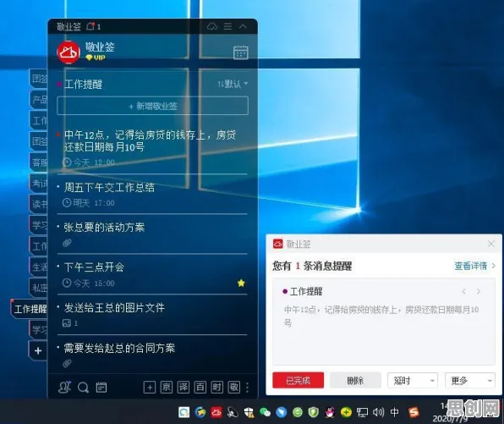The height and width of the screenshot is (424, 504).
Task: Open the 默认 sort dropdown
Action: (233, 84)
